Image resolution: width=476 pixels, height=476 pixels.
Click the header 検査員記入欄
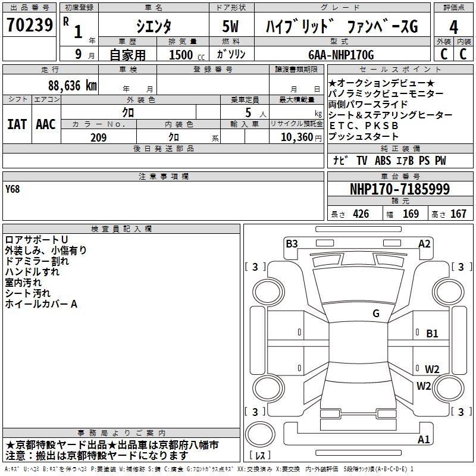tap(121, 229)
